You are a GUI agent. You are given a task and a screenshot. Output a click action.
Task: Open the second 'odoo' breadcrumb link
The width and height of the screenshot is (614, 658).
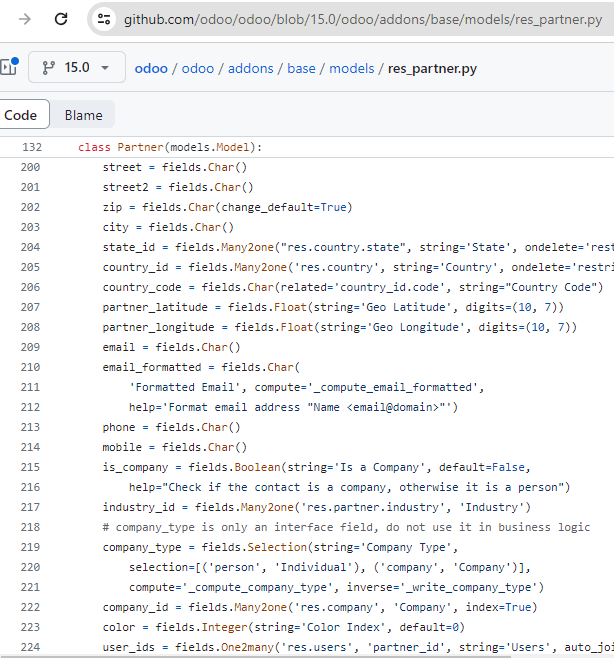198,68
